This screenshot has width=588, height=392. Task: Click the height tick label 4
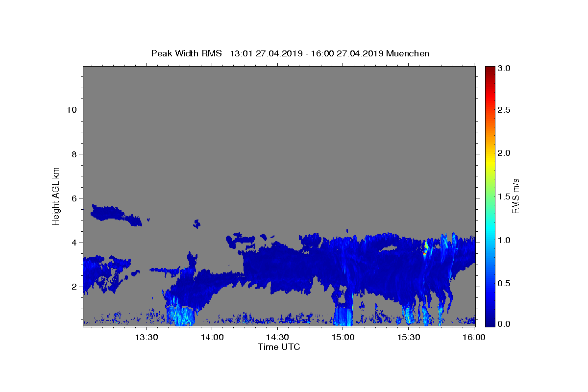coord(74,243)
